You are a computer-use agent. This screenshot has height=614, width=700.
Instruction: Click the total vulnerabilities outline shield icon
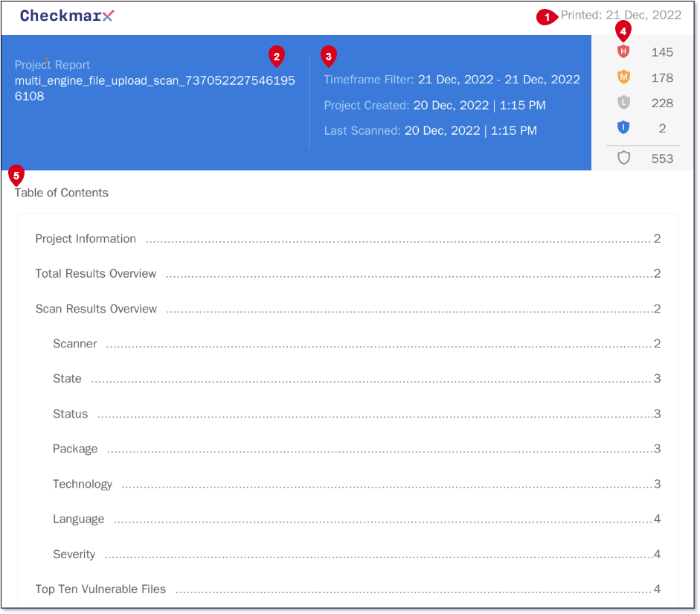click(623, 158)
